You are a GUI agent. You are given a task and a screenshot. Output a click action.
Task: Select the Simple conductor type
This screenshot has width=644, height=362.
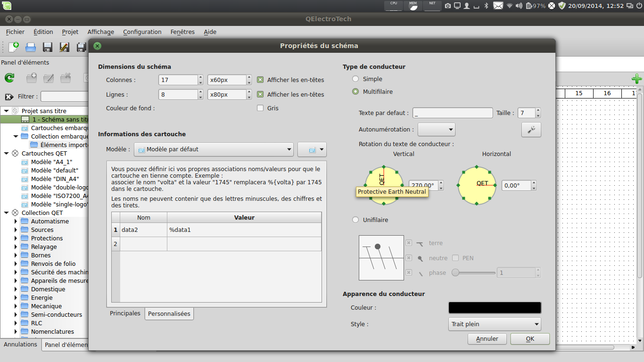(x=355, y=79)
